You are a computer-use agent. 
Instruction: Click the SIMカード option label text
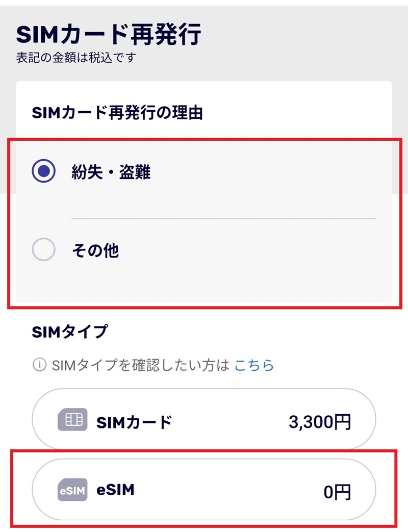click(x=134, y=422)
